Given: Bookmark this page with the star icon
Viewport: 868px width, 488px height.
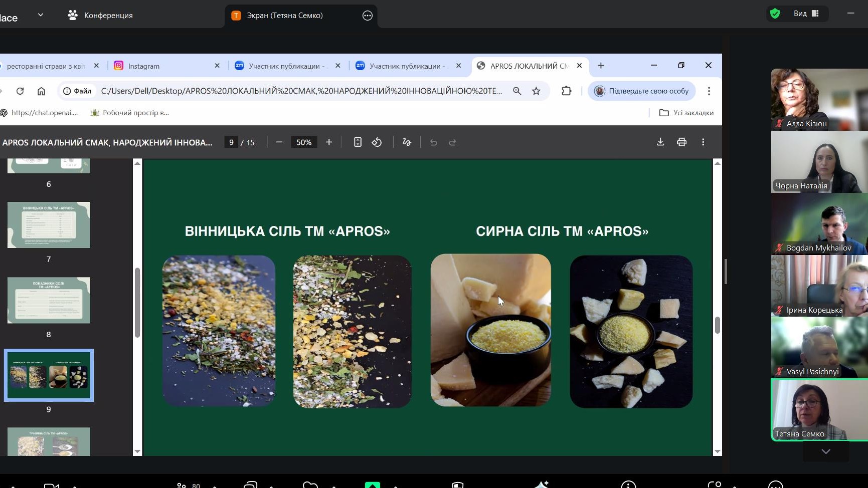Looking at the screenshot, I should pyautogui.click(x=536, y=91).
